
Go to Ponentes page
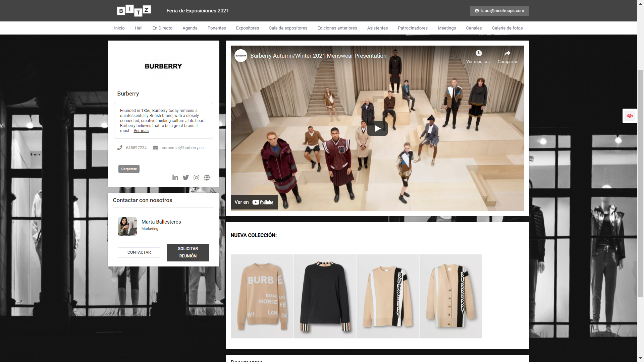coord(217,28)
